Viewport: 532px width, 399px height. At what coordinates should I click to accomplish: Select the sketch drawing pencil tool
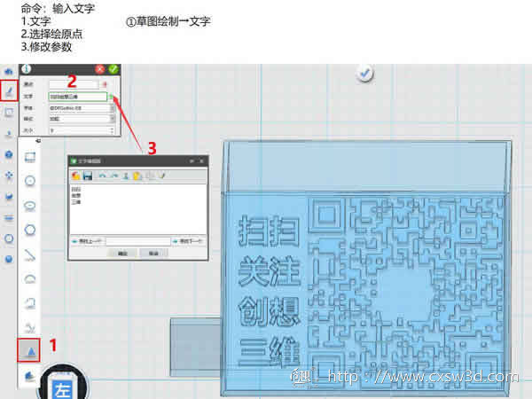click(x=9, y=91)
